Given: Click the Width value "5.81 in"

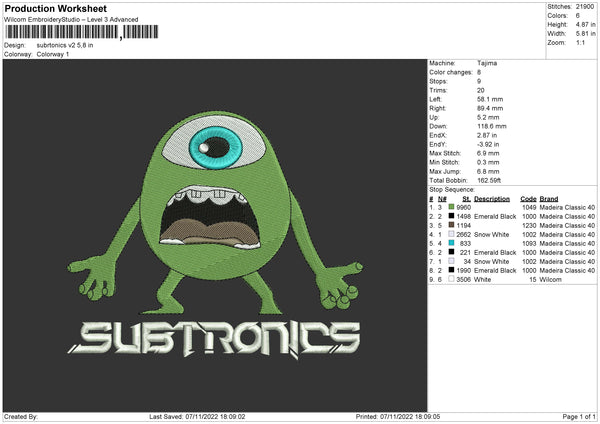Looking at the screenshot, I should (585, 34).
